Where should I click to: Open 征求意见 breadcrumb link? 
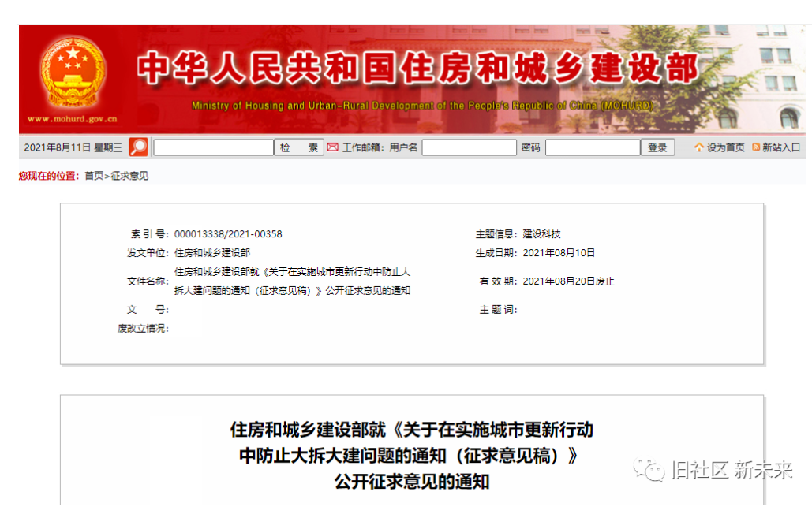coord(129,176)
